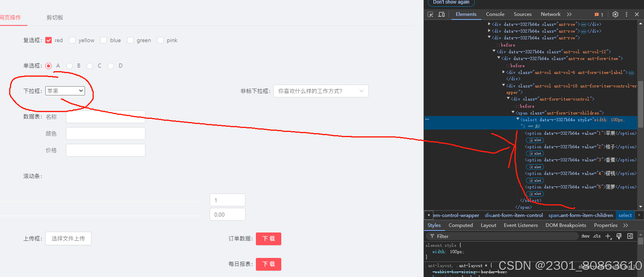This screenshot has width=644, height=277.
Task: Click slot badge under option value 3
Action: (535, 167)
